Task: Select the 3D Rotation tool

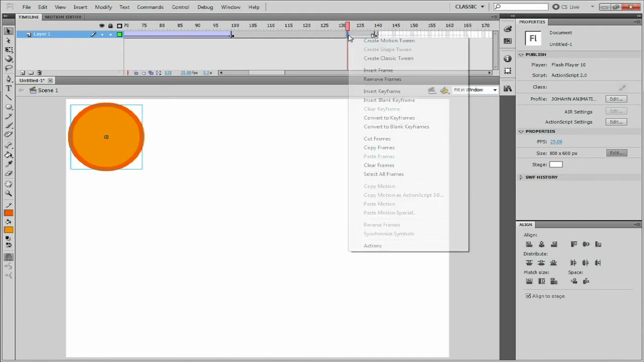Action: (9, 59)
